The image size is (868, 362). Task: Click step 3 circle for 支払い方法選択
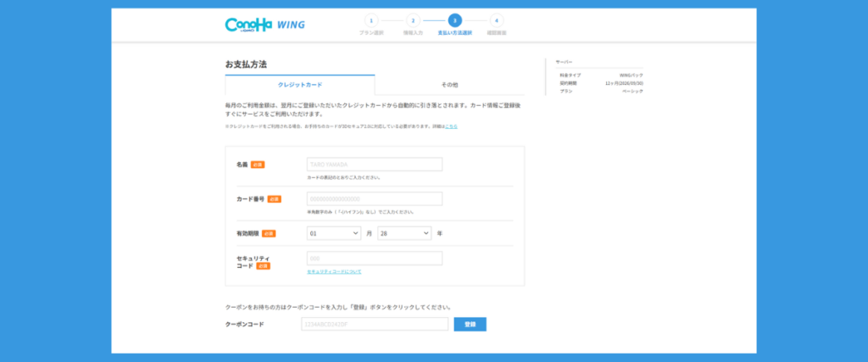coord(455,20)
